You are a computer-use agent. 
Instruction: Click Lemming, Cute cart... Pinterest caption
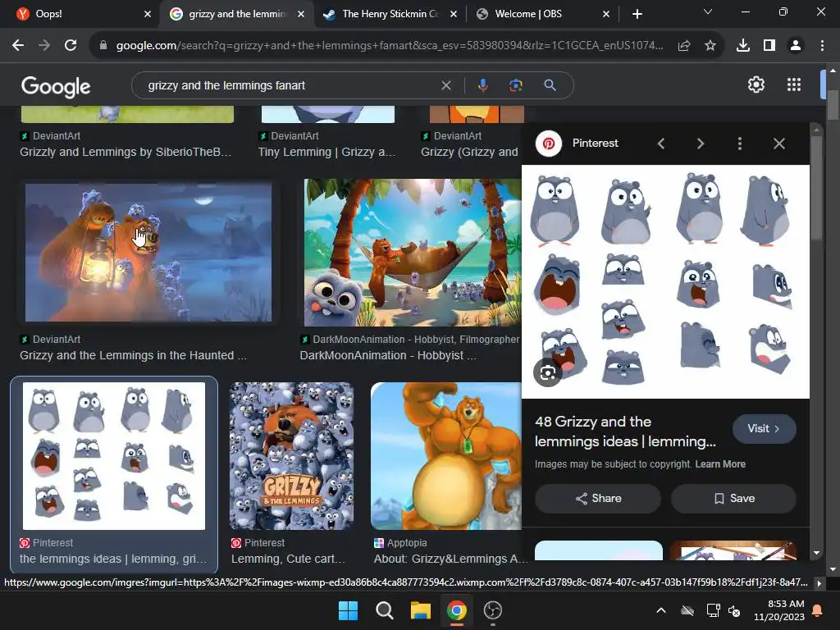288,559
